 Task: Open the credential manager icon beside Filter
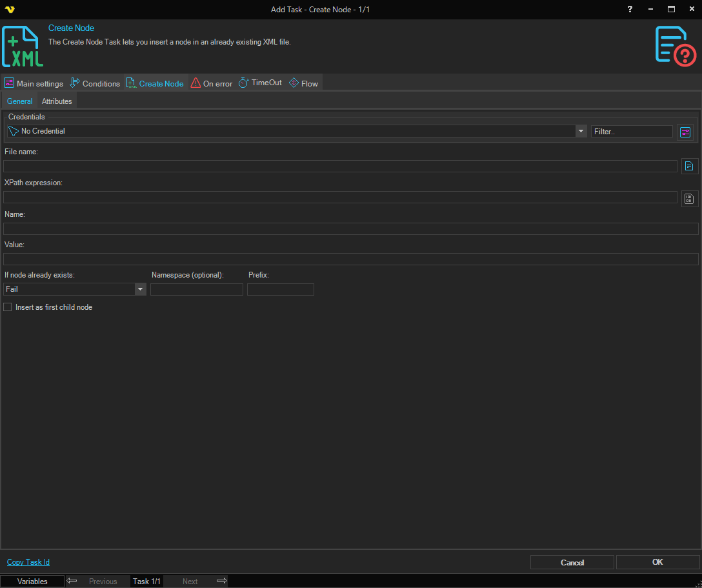(685, 132)
